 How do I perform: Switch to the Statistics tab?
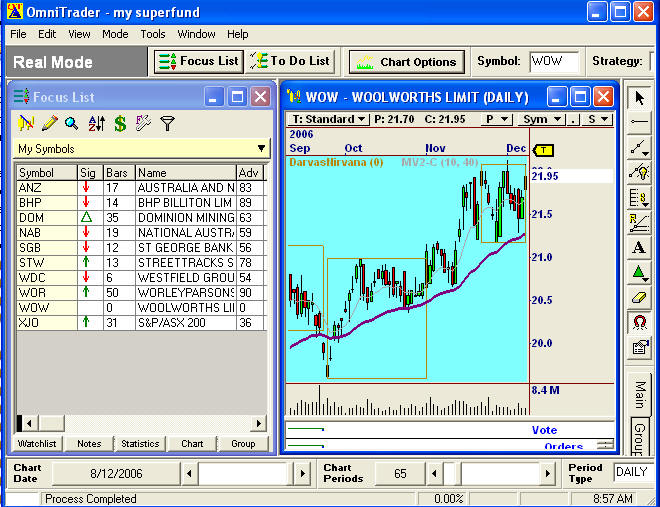[x=140, y=444]
